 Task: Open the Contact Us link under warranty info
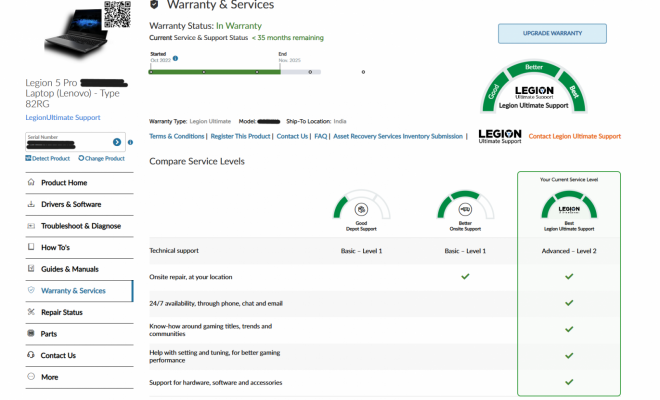292,136
